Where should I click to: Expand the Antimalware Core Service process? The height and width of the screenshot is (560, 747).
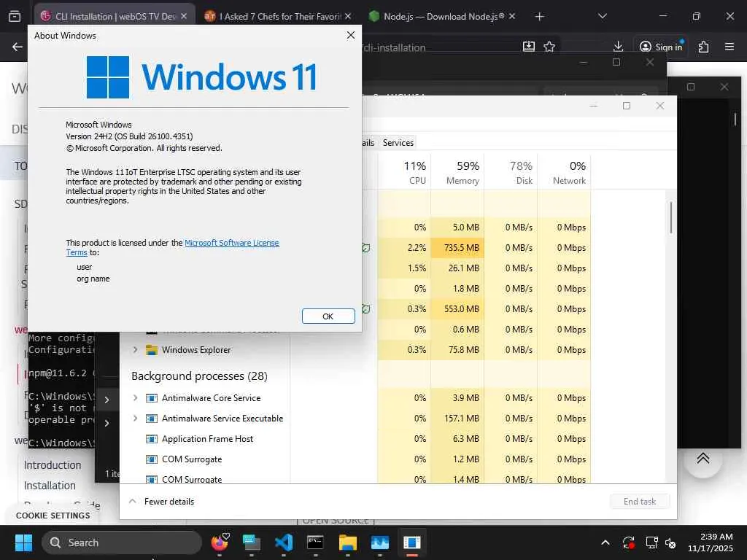pyautogui.click(x=135, y=397)
